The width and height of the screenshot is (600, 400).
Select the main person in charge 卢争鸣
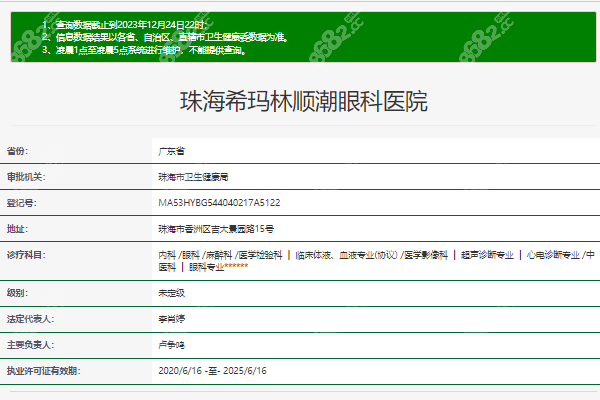coord(171,345)
